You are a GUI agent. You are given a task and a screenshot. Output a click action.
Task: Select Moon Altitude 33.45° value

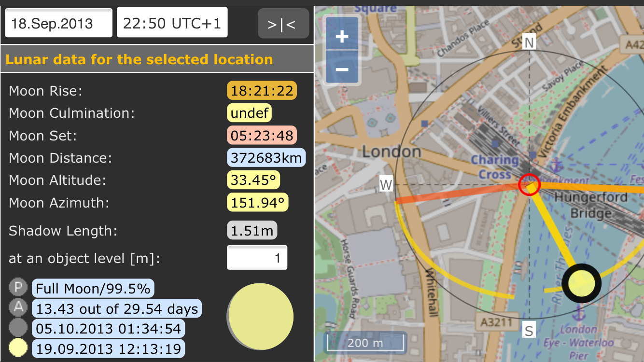click(x=254, y=180)
